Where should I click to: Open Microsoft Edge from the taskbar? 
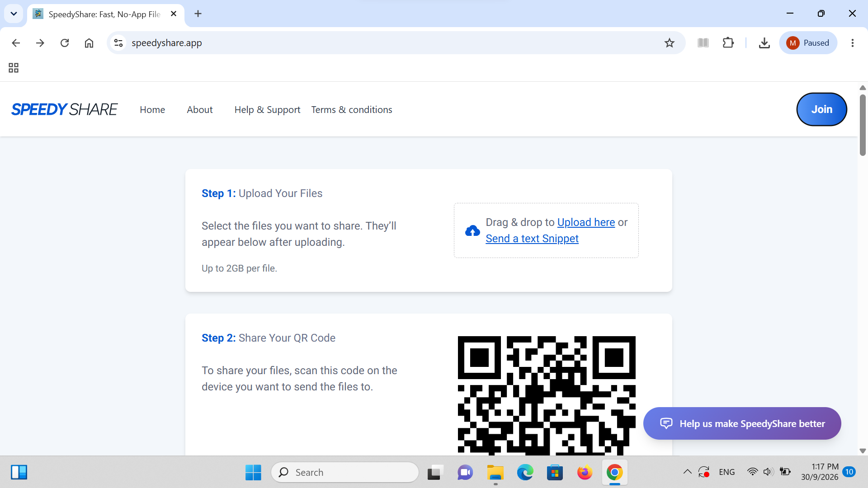[x=525, y=473]
